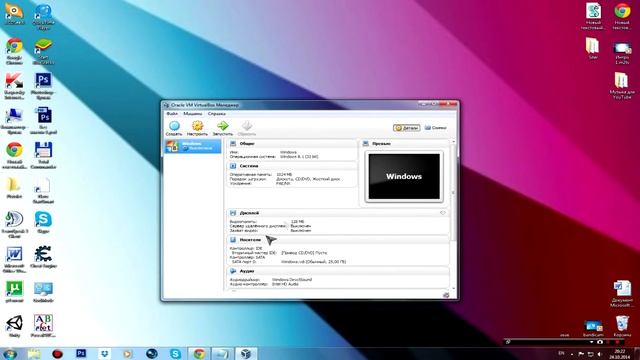Click the Total Commander floppy disk icon

(x=43, y=156)
